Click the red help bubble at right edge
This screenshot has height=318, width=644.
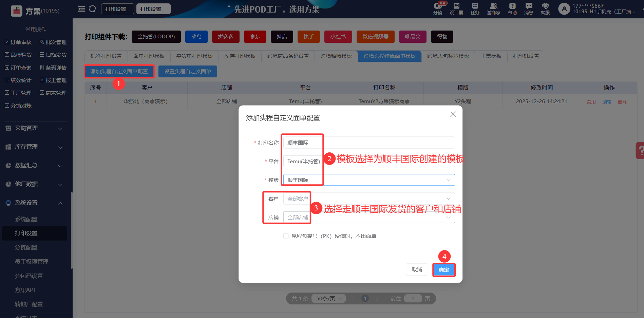pos(640,150)
